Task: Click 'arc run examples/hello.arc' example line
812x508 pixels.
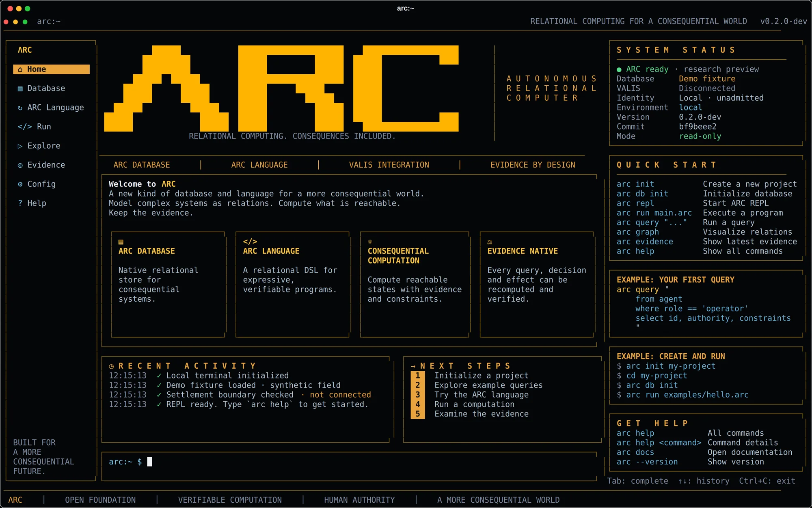Action: [x=682, y=395]
